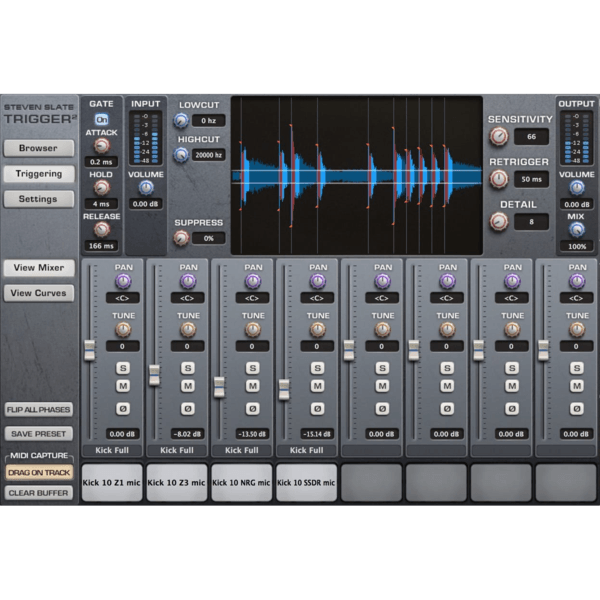This screenshot has height=600, width=600.
Task: Open the Settings page
Action: (37, 199)
